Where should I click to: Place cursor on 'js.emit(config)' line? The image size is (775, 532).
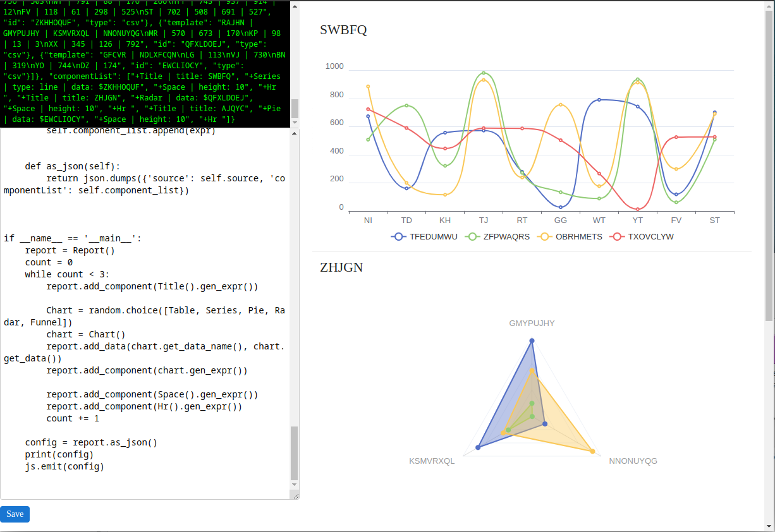coord(64,466)
